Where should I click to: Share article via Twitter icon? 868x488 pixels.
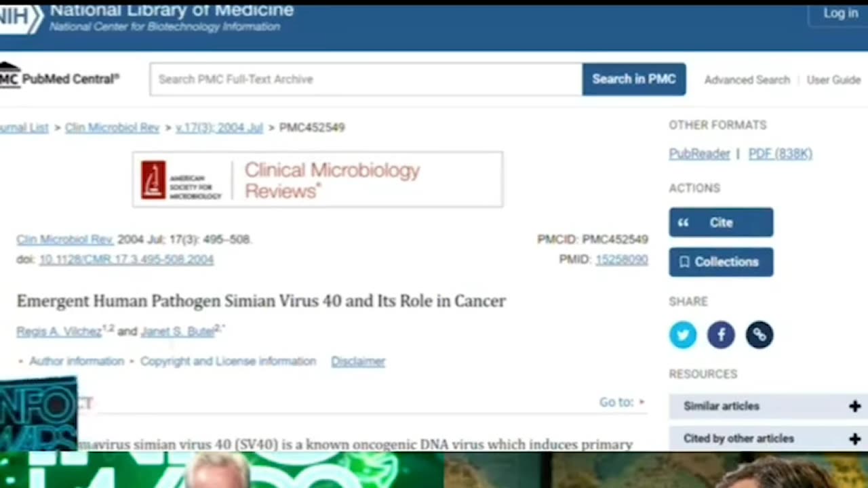tap(682, 335)
